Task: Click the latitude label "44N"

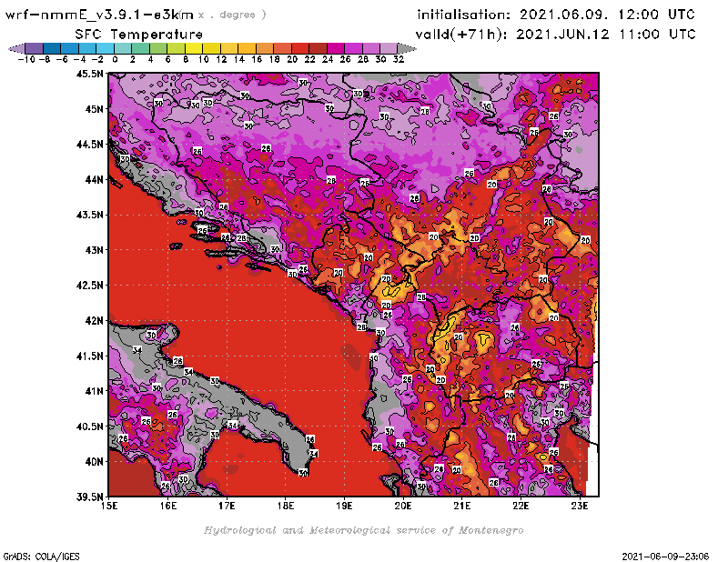Action: pos(94,179)
